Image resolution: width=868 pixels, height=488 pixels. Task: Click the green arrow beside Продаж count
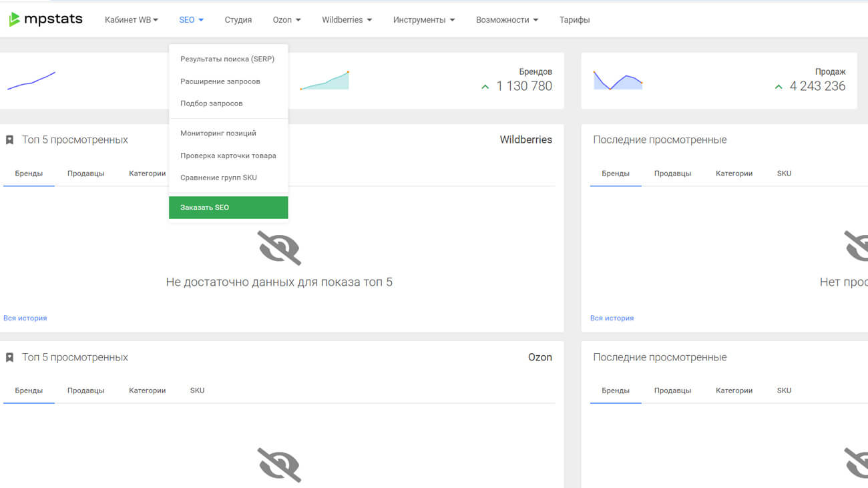(x=779, y=87)
